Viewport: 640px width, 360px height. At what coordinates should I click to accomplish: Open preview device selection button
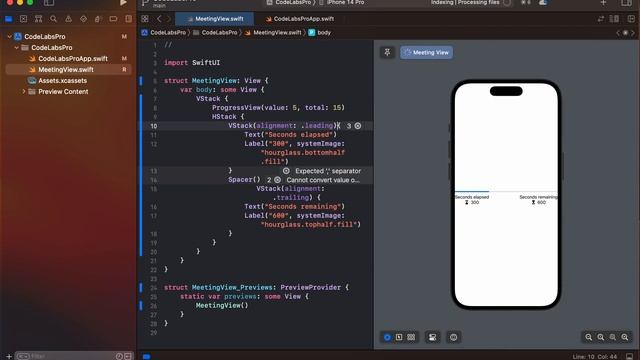453,337
